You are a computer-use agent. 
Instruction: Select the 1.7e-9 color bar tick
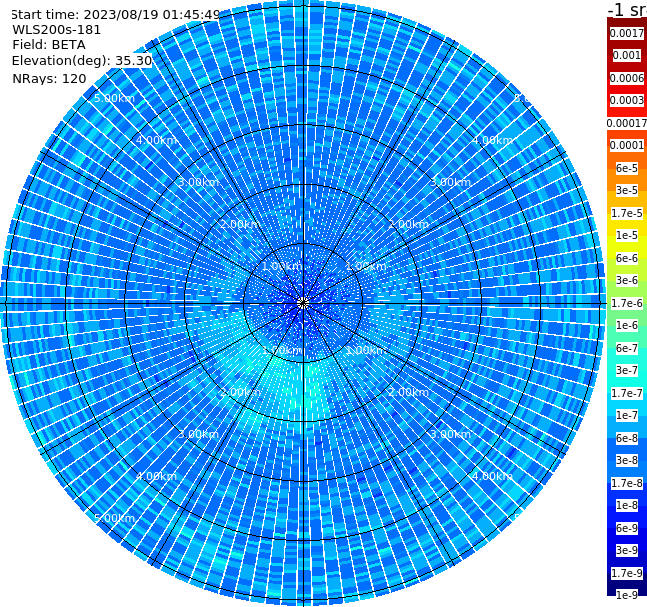[x=627, y=573]
